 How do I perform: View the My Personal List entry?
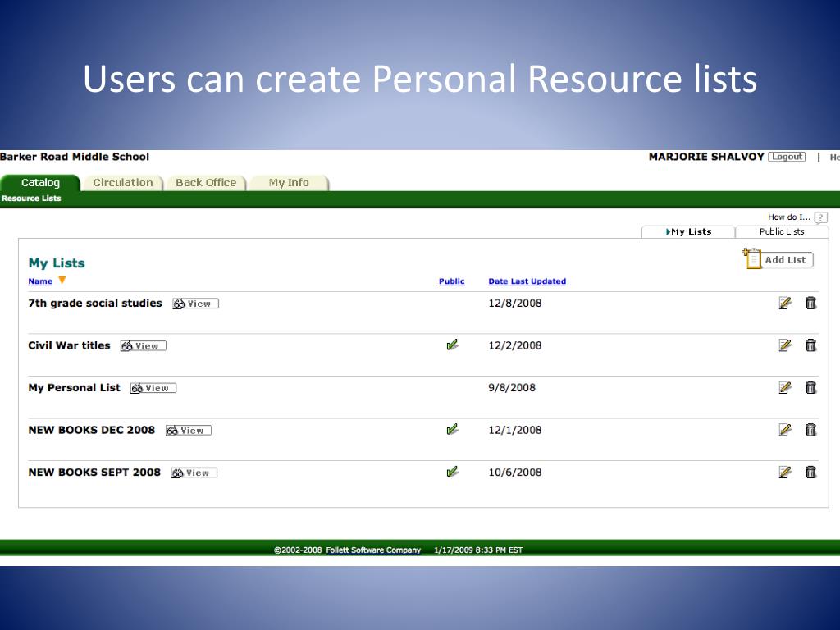click(153, 388)
